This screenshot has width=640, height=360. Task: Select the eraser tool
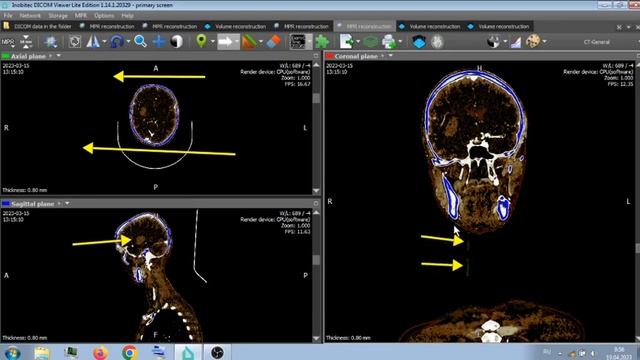click(x=273, y=42)
